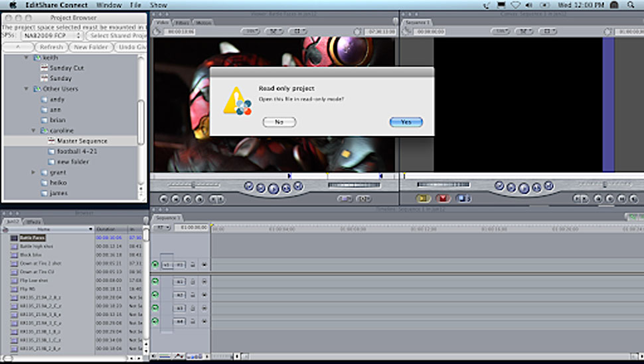Click the Select Shared Project button

click(117, 36)
